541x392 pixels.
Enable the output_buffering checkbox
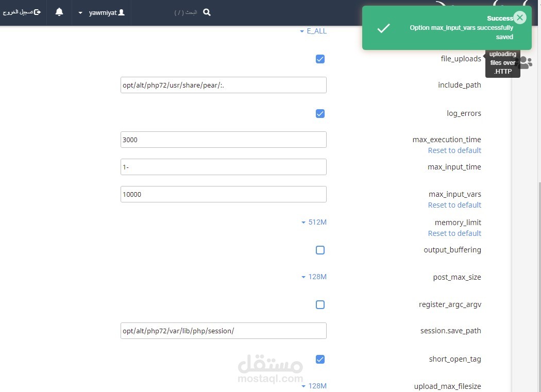click(320, 250)
